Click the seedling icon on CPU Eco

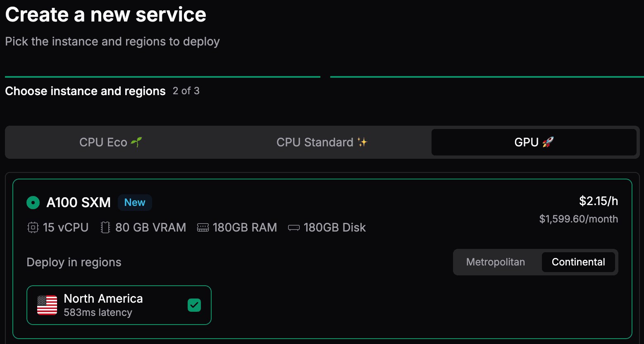coord(136,142)
